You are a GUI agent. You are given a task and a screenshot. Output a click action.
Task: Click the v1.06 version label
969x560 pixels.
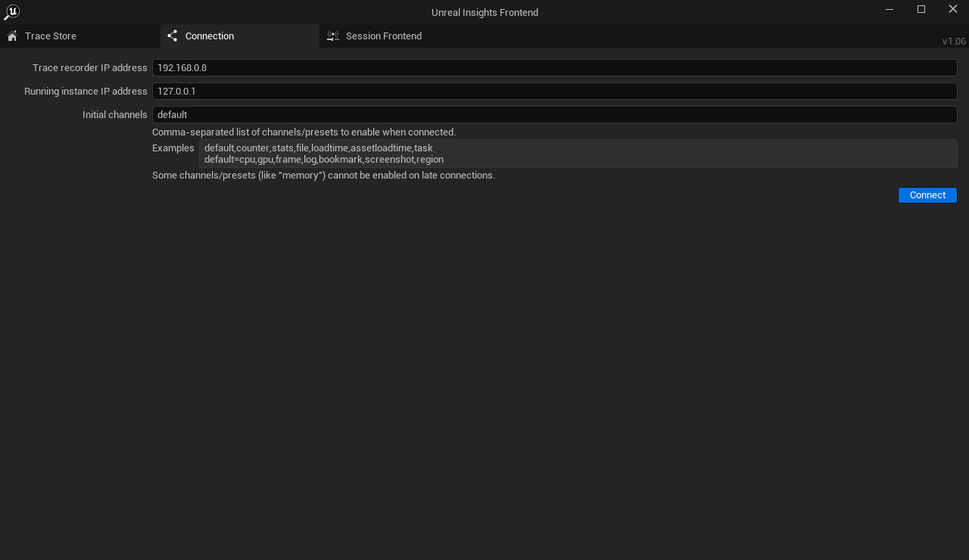954,42
